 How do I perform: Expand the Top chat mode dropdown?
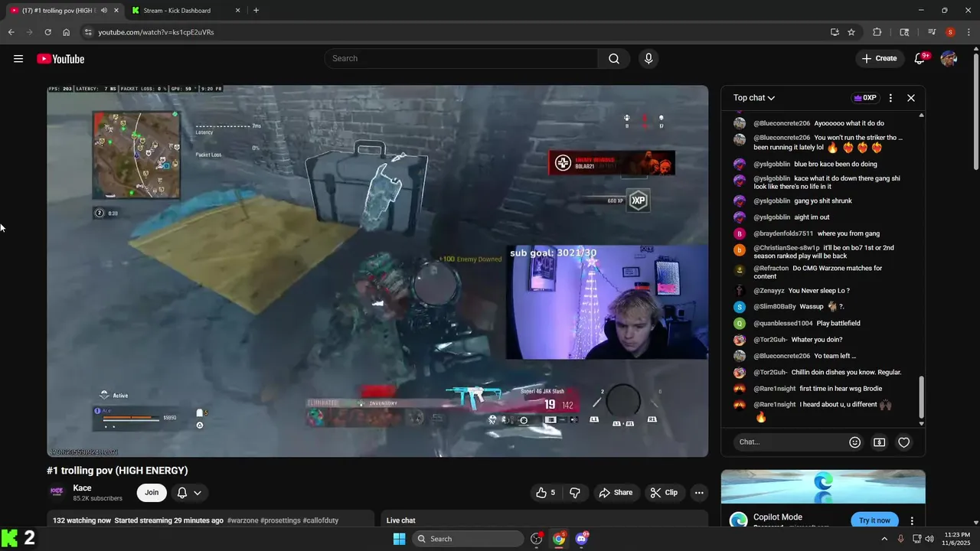coord(754,98)
